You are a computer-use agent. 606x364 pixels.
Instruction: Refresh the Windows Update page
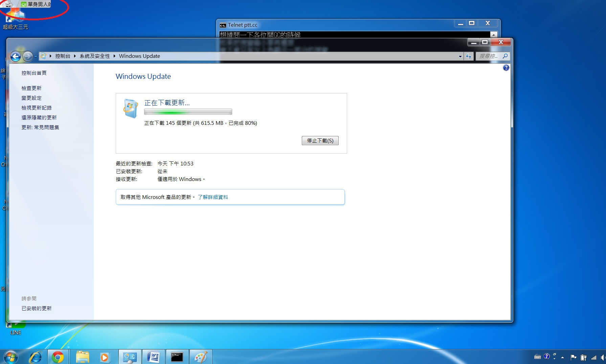coord(469,56)
